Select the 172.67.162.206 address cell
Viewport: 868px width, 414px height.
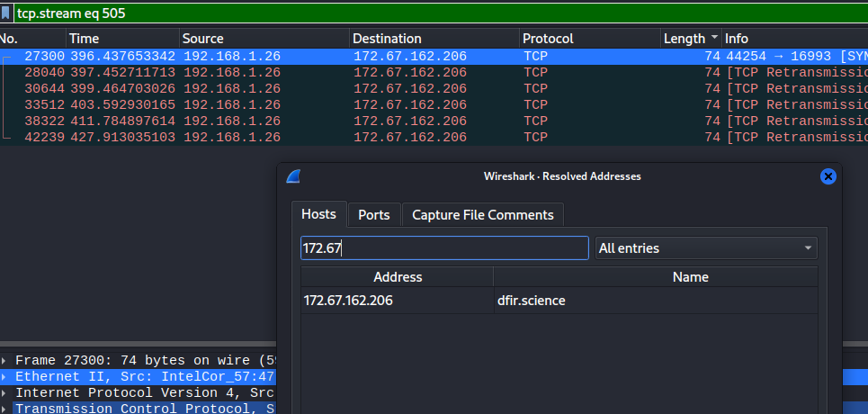point(398,301)
